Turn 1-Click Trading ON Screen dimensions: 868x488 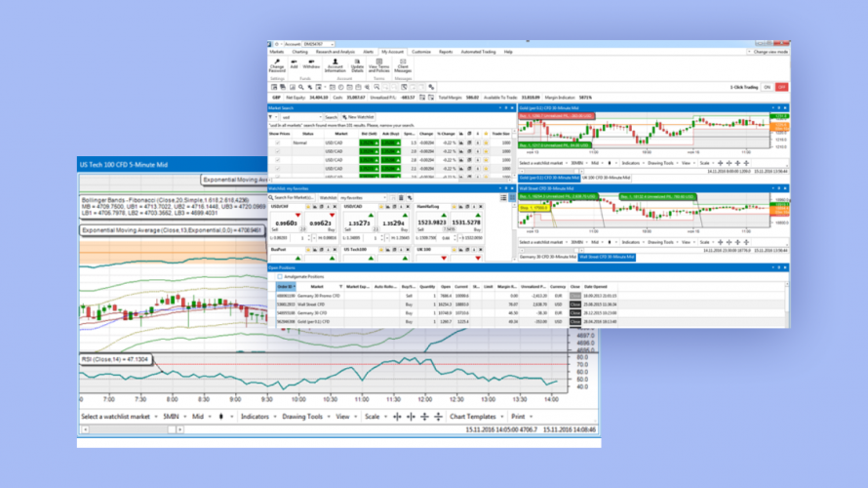[768, 87]
